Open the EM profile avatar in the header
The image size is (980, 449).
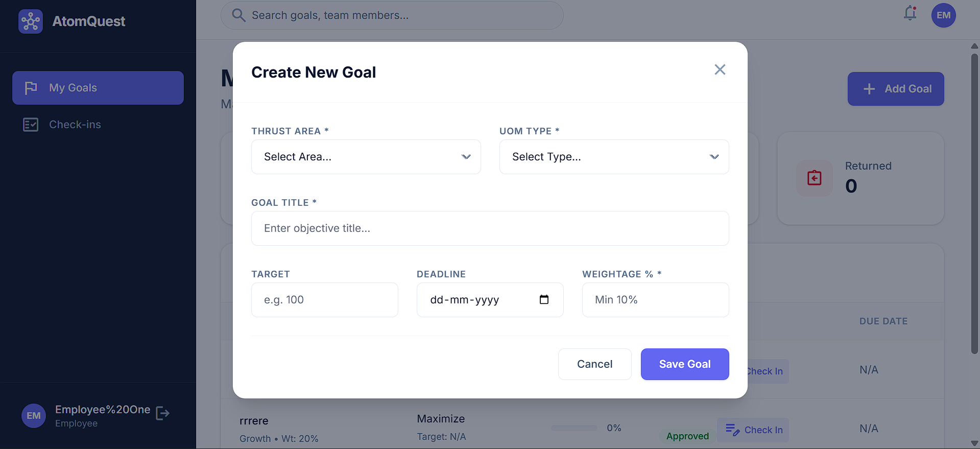[944, 15]
